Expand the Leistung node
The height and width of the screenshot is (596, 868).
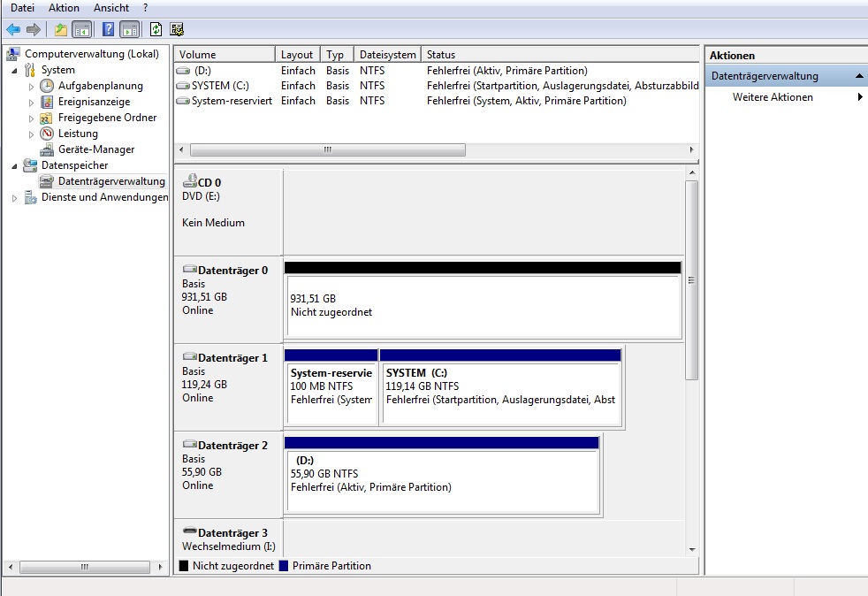[x=31, y=134]
